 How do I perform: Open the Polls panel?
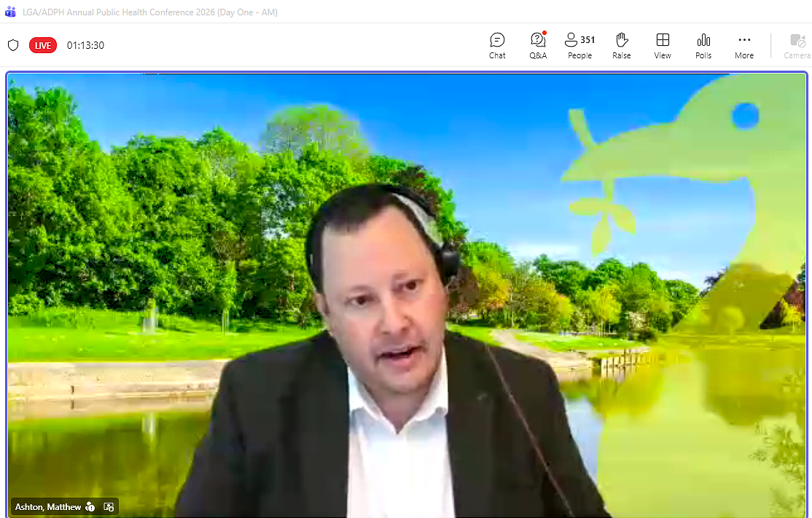[703, 45]
